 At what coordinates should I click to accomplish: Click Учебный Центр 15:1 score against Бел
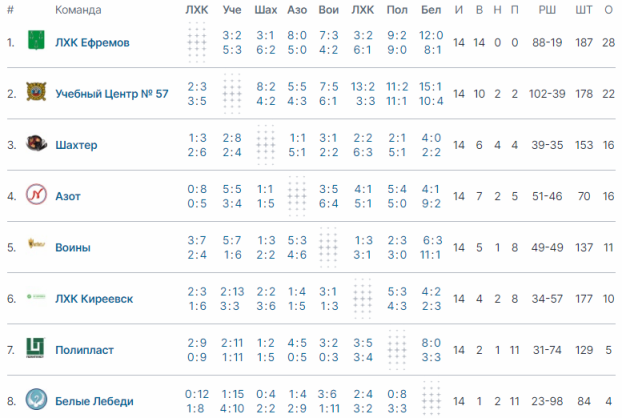pyautogui.click(x=431, y=86)
